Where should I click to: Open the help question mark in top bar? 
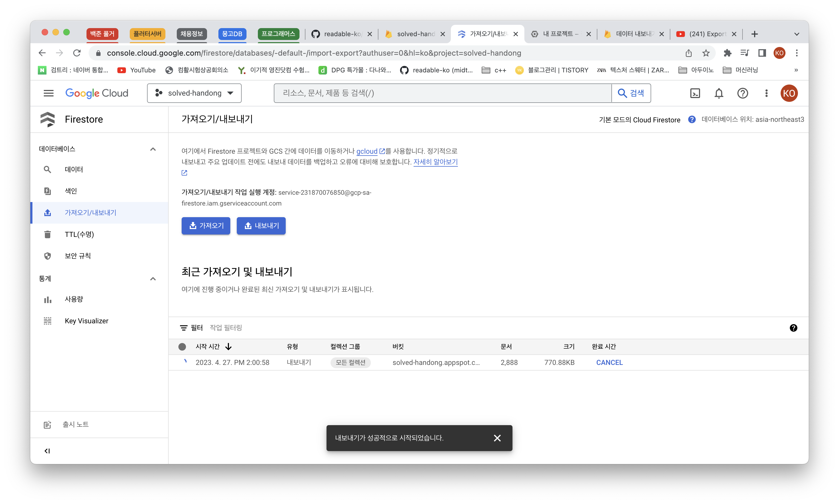click(x=743, y=93)
